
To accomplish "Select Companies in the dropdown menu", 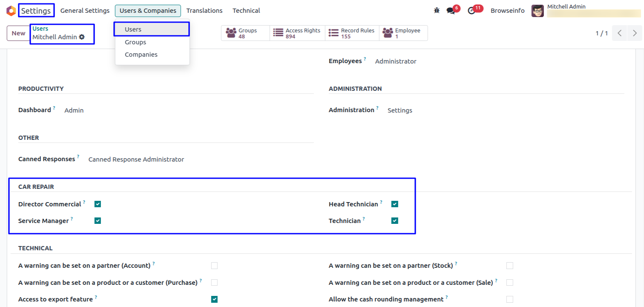I will click(x=152, y=55).
